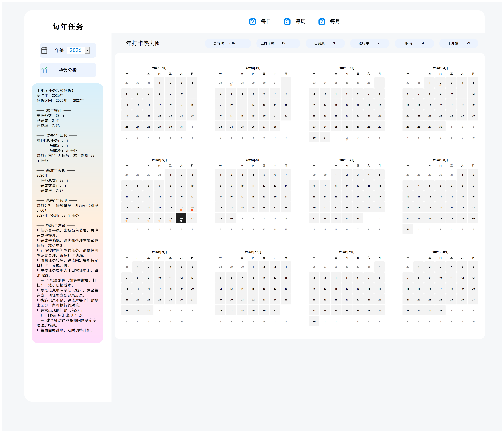Click the 取消 4 stat pill
The height and width of the screenshot is (433, 504).
point(414,43)
